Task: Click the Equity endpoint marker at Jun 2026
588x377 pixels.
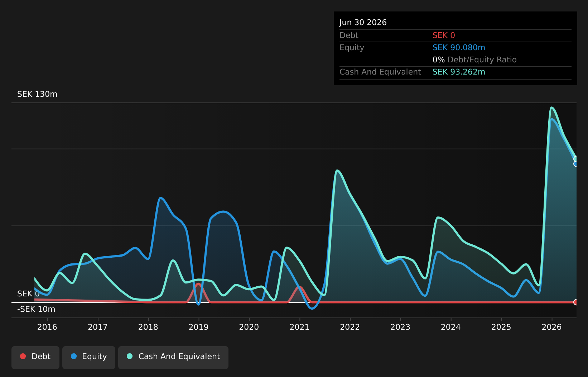Action: click(x=576, y=164)
